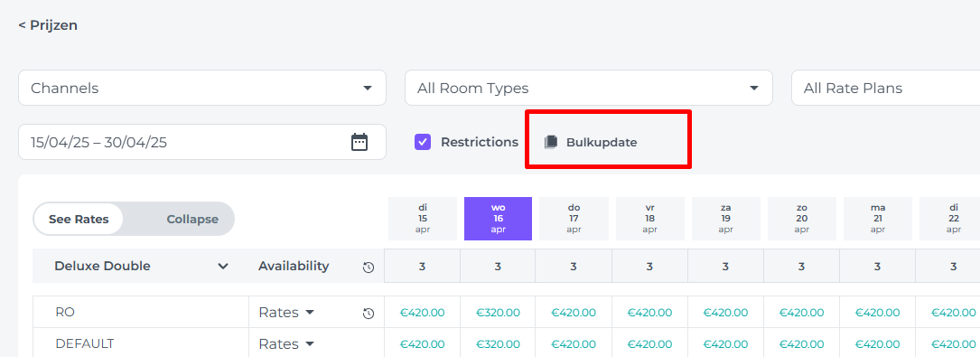The image size is (980, 357).
Task: Open Availability history clock icon
Action: click(x=369, y=268)
